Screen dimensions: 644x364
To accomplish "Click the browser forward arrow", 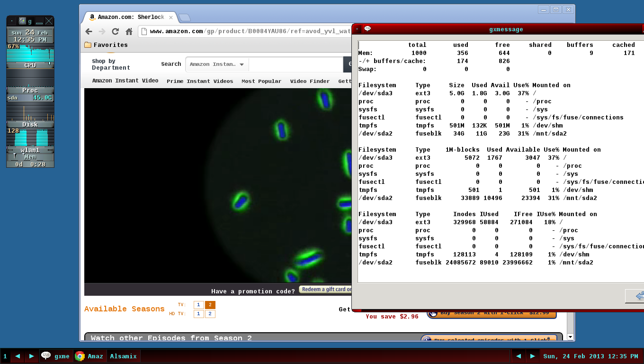I will pos(102,31).
